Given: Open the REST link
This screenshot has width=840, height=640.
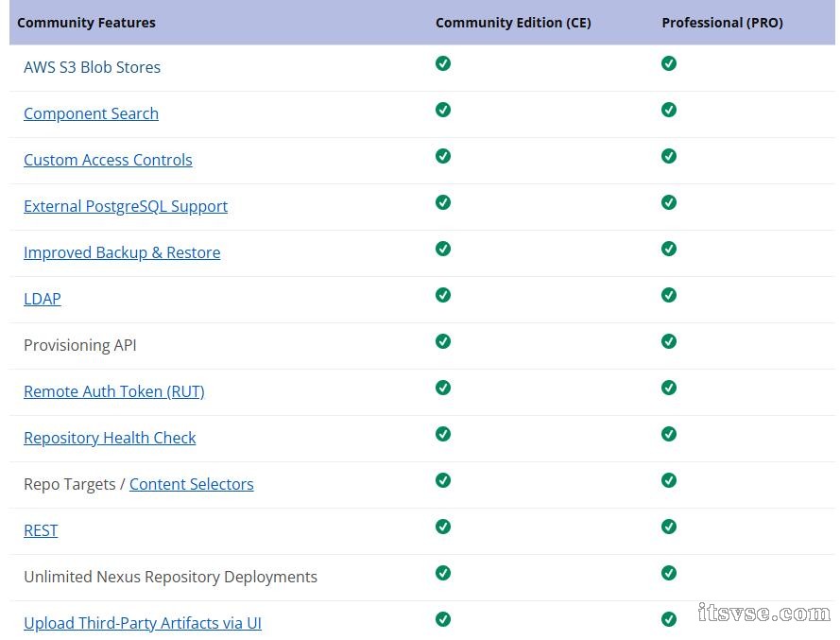Looking at the screenshot, I should (x=41, y=530).
